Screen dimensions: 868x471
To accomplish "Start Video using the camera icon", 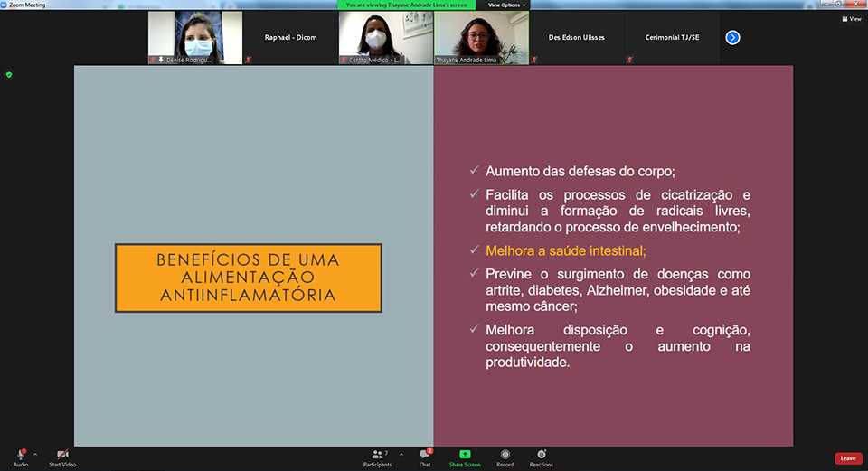I will point(62,455).
